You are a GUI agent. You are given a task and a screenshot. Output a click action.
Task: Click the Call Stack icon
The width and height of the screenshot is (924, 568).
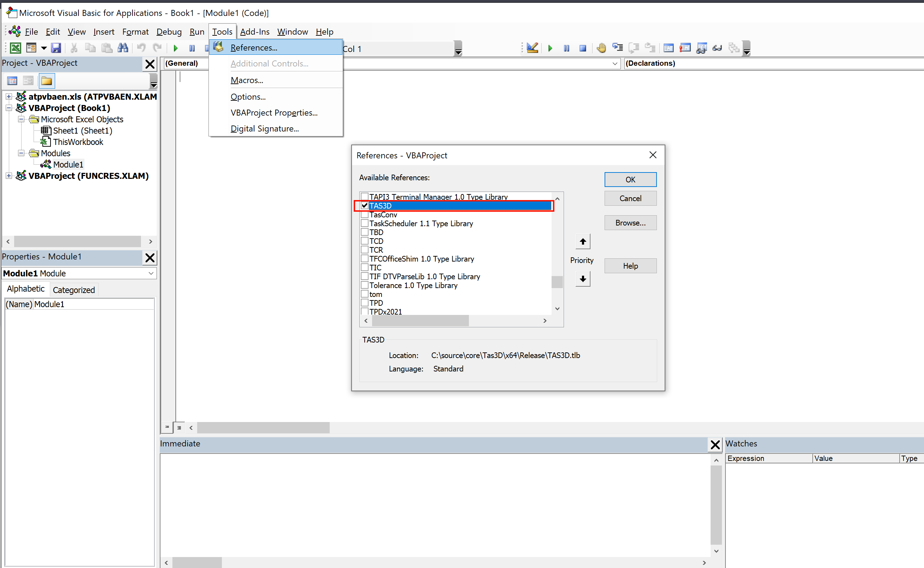734,48
